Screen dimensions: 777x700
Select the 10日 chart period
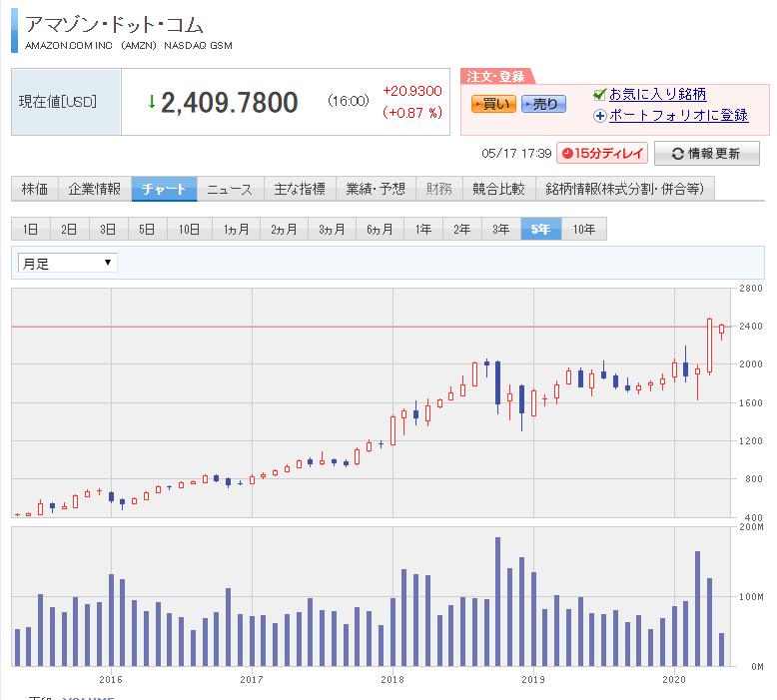pos(190,229)
